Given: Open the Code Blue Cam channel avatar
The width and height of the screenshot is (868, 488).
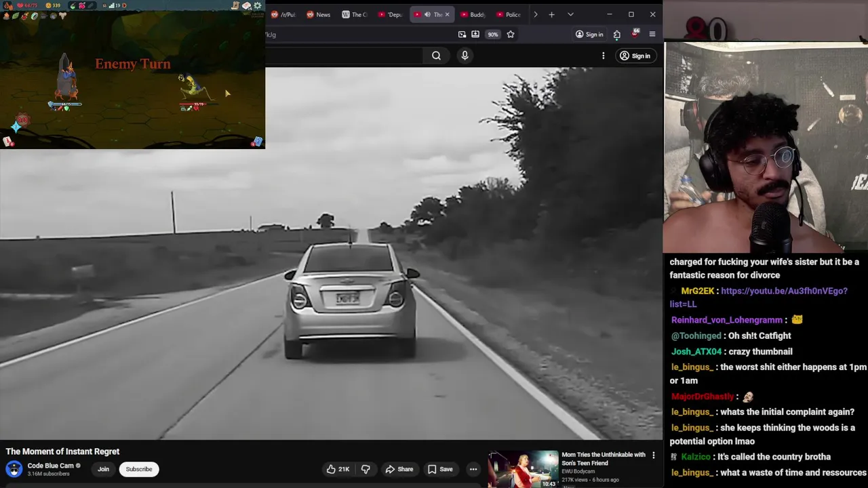Looking at the screenshot, I should point(14,469).
